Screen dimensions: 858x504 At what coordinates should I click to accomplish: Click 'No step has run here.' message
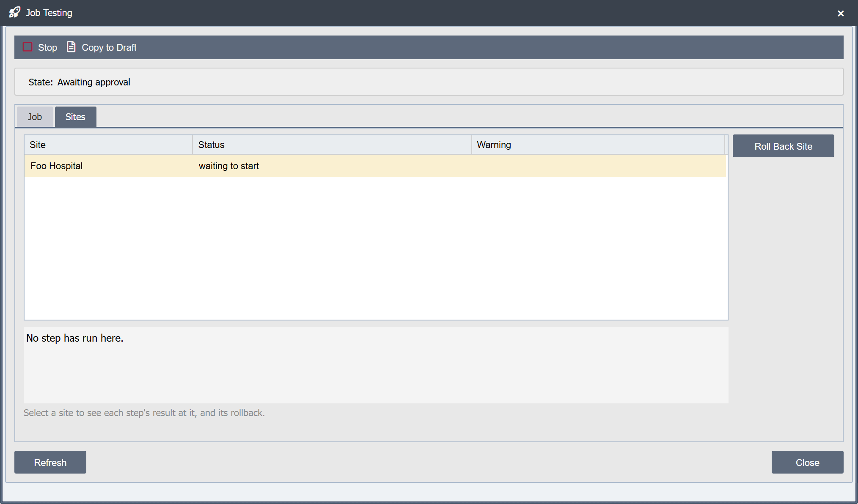point(74,338)
